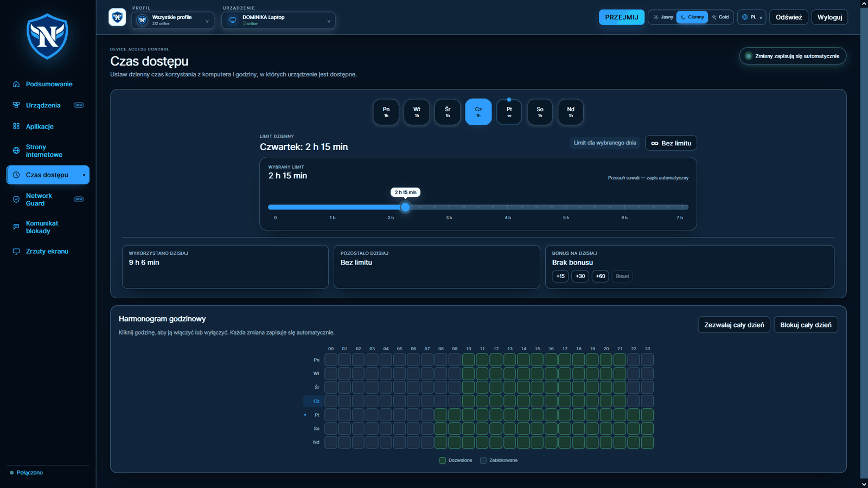Click the Komunikat blokady message icon

coord(16,227)
